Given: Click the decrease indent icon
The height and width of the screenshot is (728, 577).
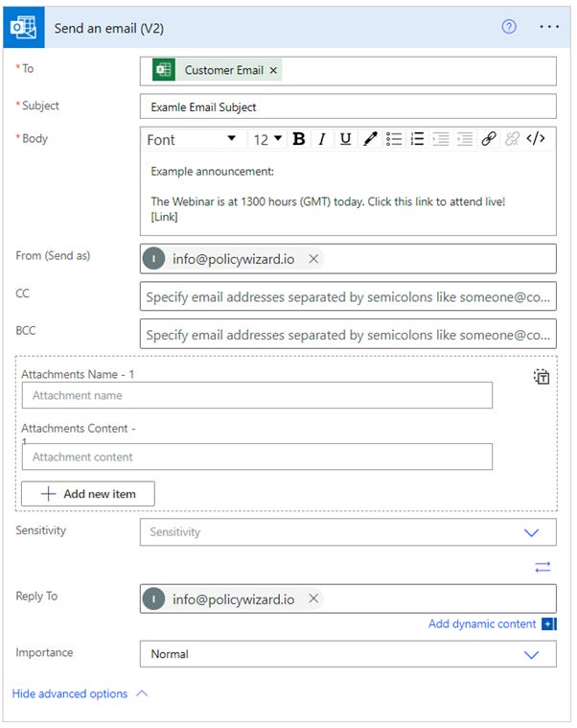Looking at the screenshot, I should [466, 139].
